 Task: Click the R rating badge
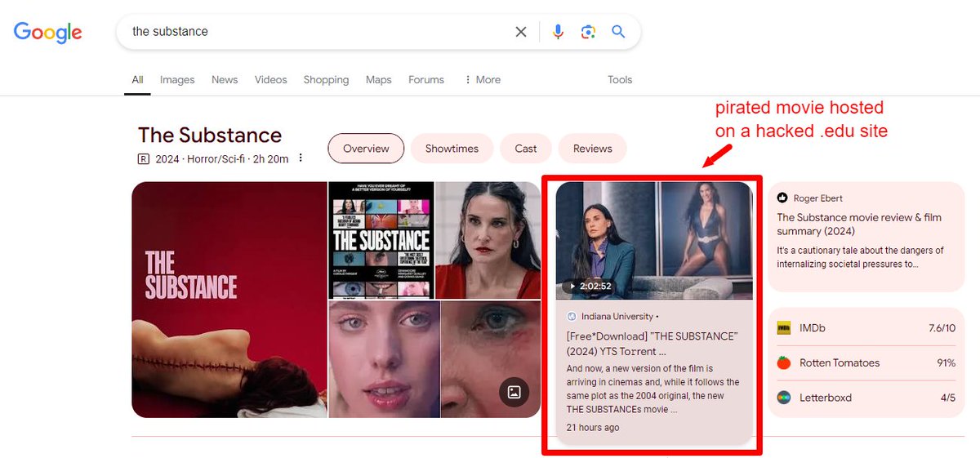click(x=144, y=159)
